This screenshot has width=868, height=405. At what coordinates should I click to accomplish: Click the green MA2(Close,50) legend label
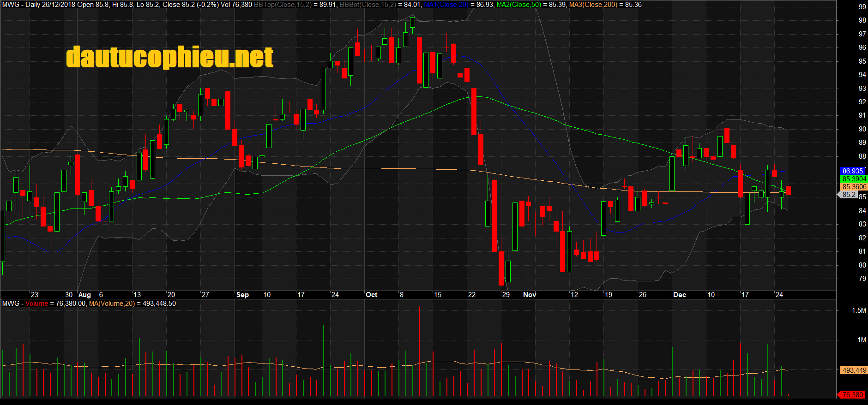(x=518, y=5)
